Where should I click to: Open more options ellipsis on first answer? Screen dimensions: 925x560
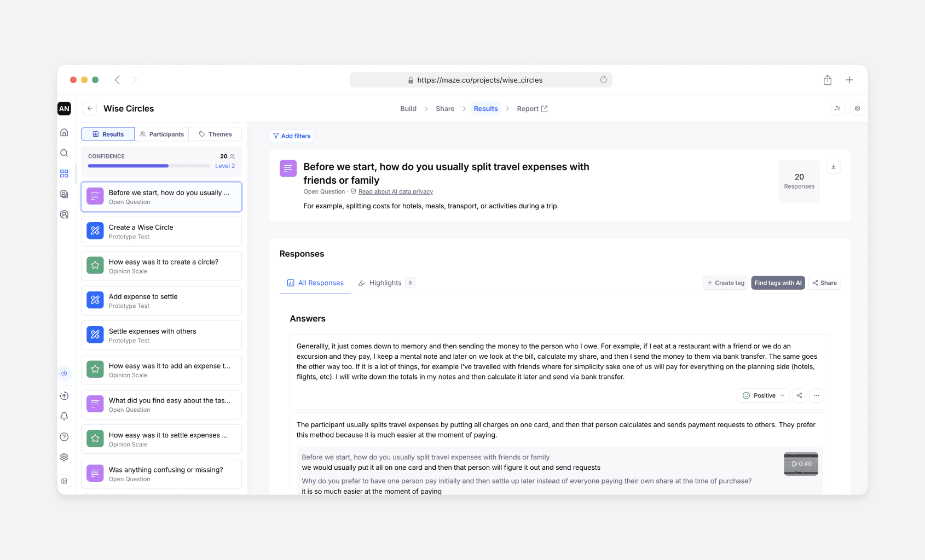(816, 395)
